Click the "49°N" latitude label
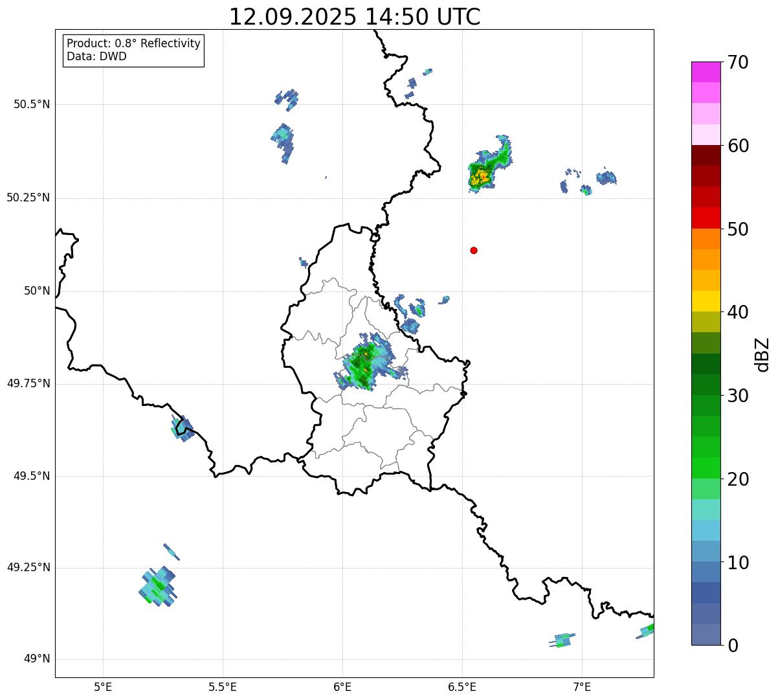Screen dimensions: 778x700 coord(37,659)
